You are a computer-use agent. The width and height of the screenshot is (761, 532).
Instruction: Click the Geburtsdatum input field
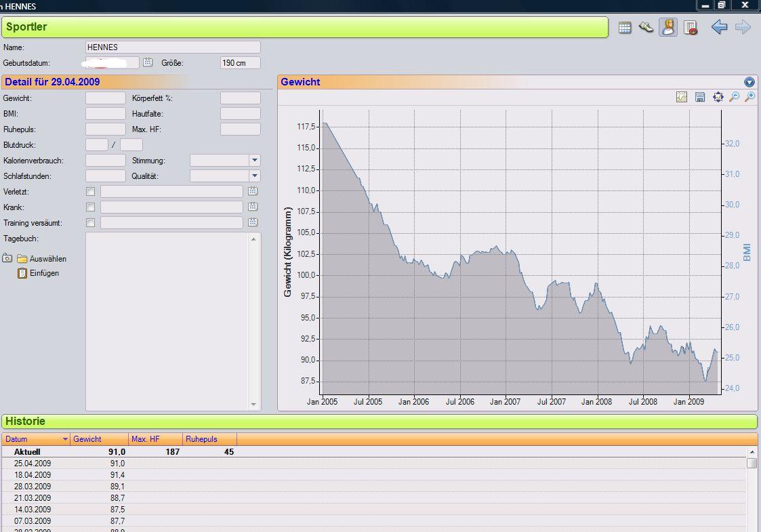coord(112,62)
